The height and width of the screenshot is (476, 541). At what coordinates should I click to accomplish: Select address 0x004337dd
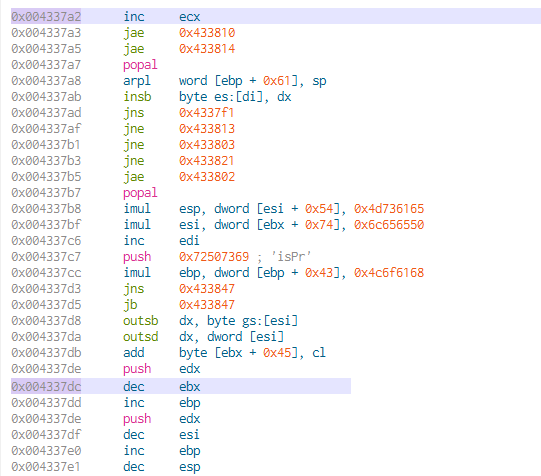pos(46,403)
